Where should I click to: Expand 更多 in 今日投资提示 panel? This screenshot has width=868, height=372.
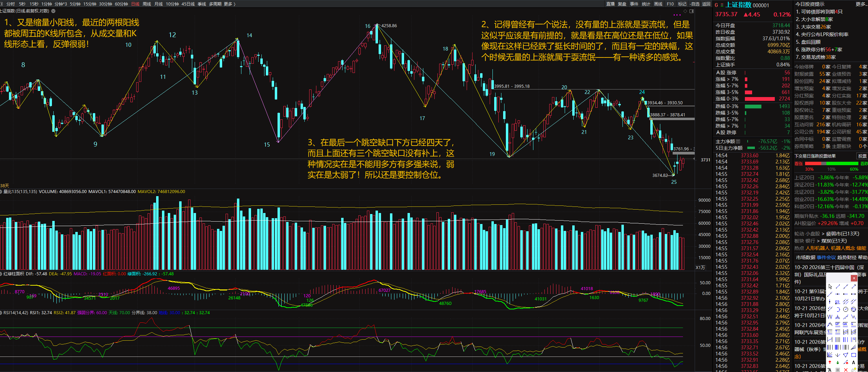click(x=861, y=4)
